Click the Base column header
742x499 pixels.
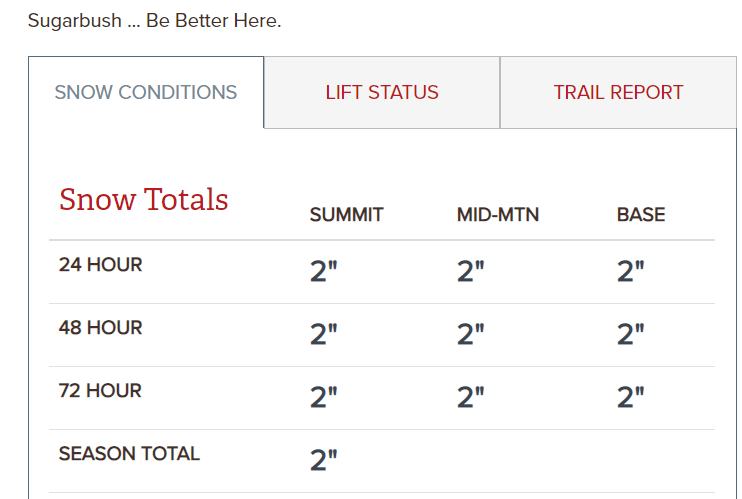(x=641, y=215)
